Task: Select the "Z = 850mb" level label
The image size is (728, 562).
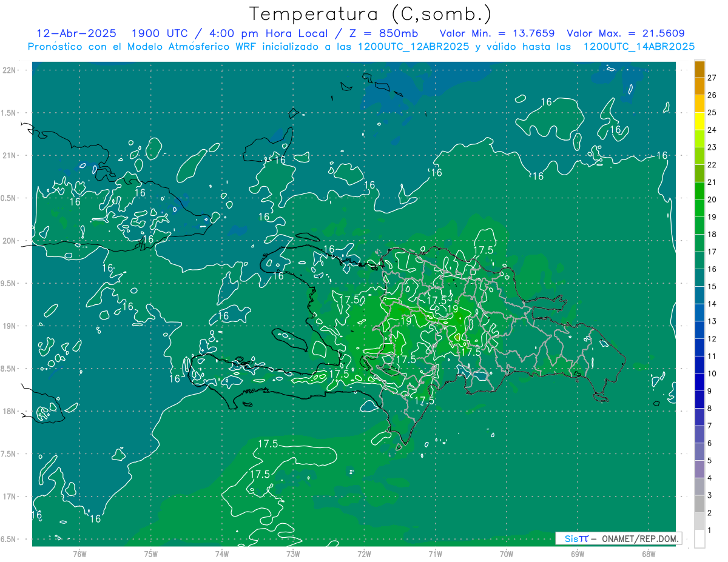Action: click(382, 33)
